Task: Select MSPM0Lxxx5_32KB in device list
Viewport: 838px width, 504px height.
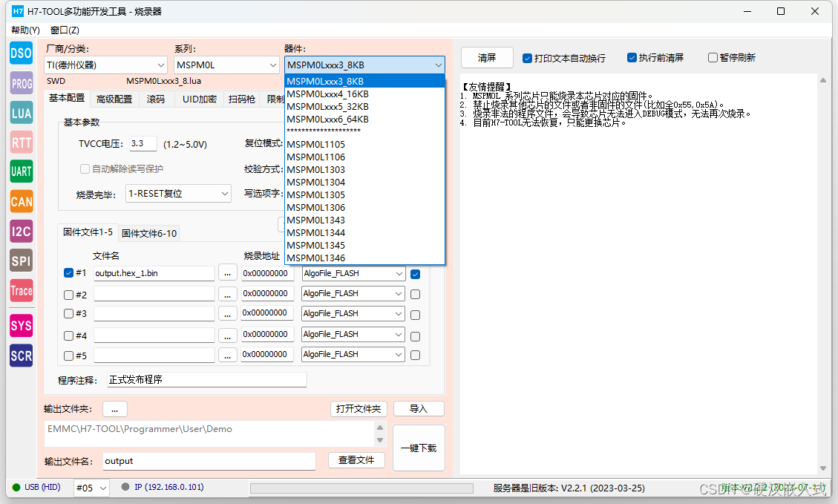Action: click(x=365, y=106)
